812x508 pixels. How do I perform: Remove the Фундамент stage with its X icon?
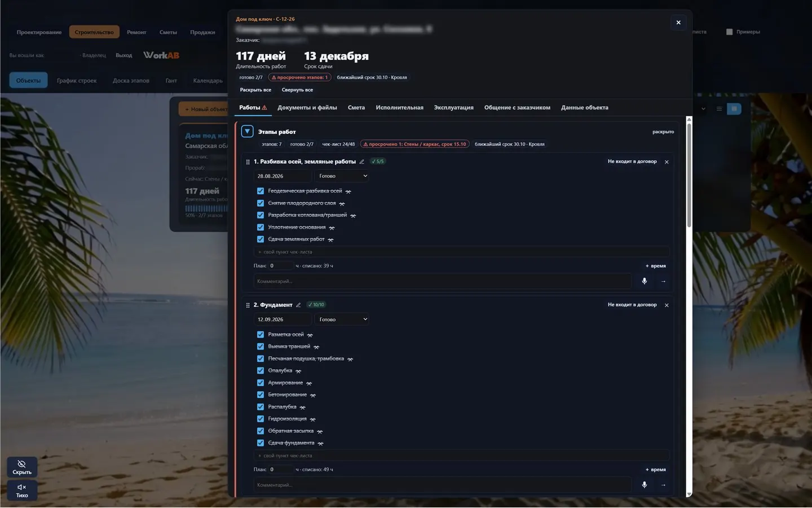pyautogui.click(x=667, y=305)
